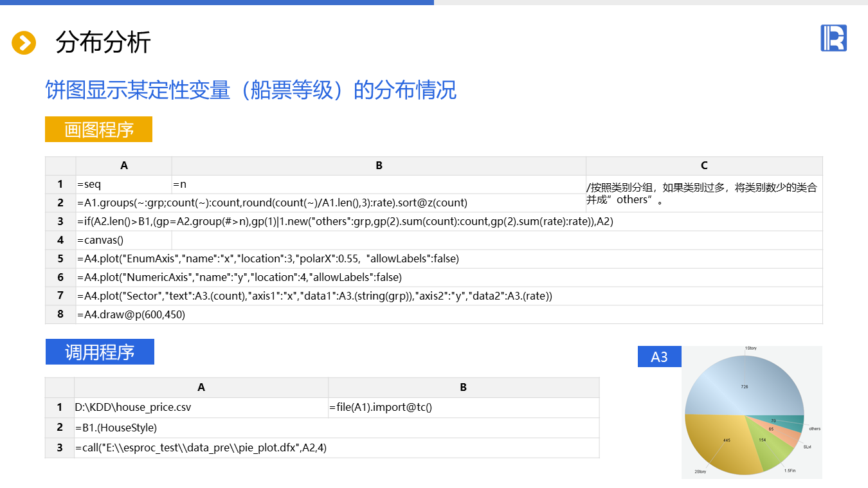Click the =n cell
Image resolution: width=868 pixels, height=488 pixels.
379,185
